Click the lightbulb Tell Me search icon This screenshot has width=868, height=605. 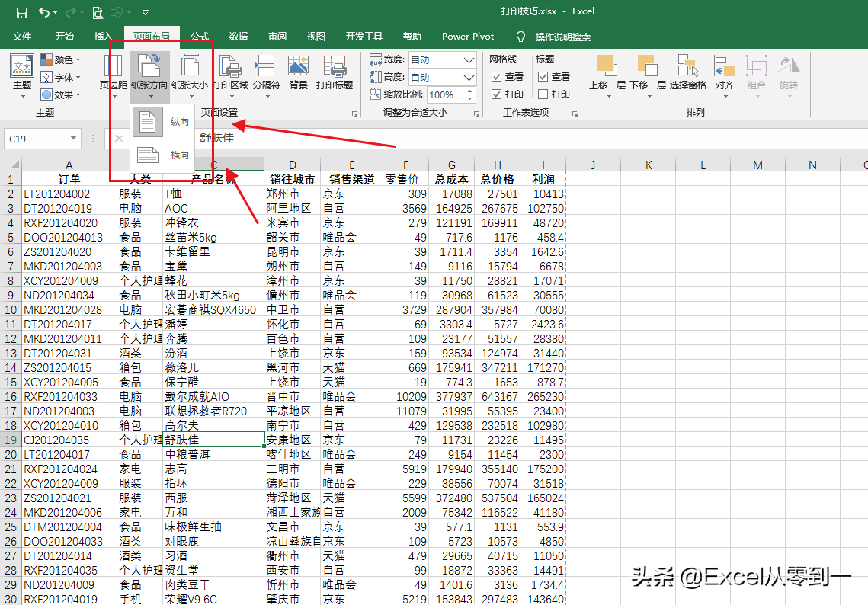(520, 37)
